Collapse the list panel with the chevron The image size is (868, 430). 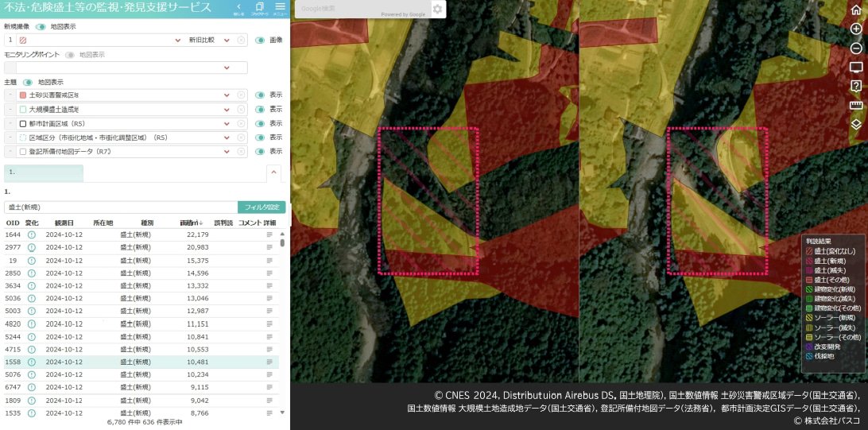(273, 172)
